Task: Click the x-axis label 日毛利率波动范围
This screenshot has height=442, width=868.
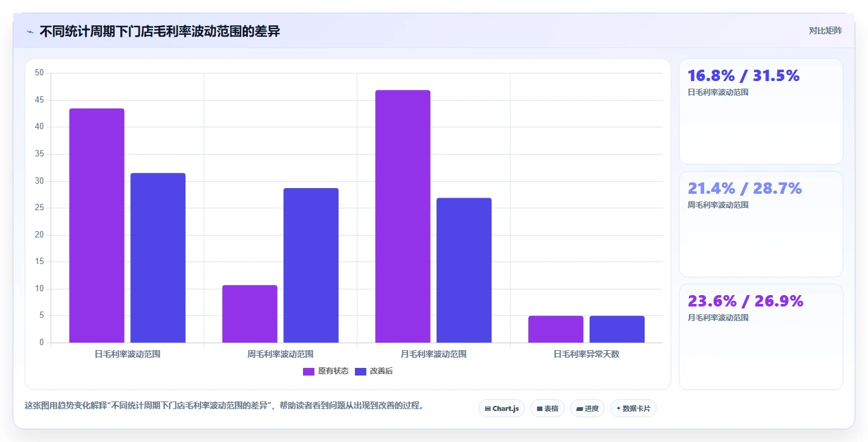Action: click(x=127, y=354)
